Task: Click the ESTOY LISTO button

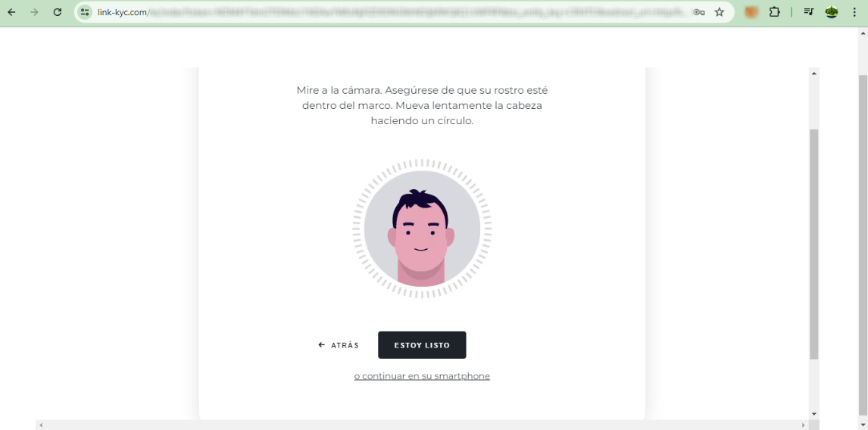Action: pyautogui.click(x=422, y=344)
